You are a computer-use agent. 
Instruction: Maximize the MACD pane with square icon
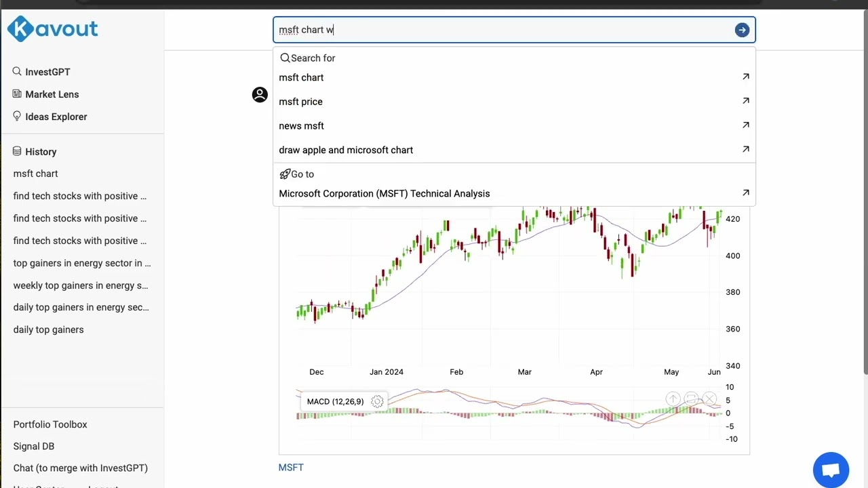[691, 399]
